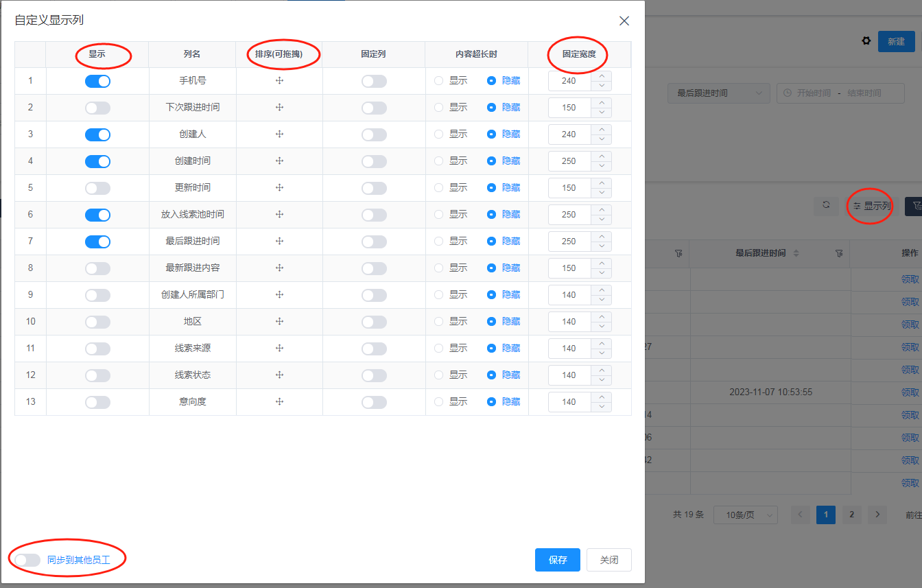The height and width of the screenshot is (588, 922).
Task: Click the 关闭 button
Action: [608, 560]
